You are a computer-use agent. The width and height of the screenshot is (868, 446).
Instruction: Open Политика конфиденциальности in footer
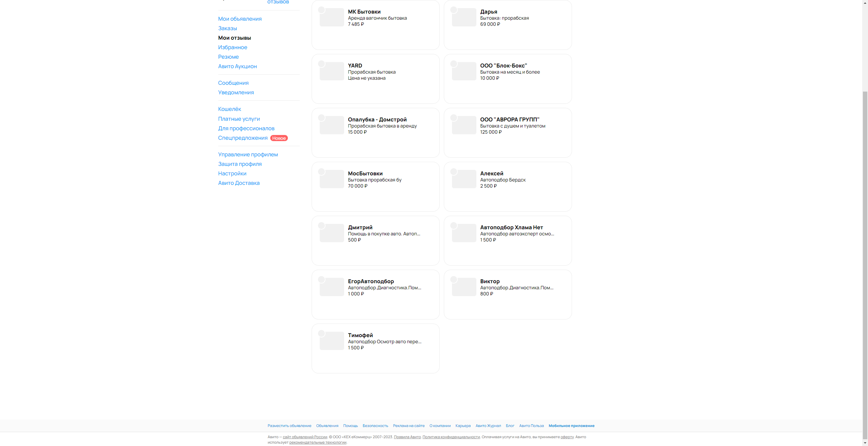tap(451, 437)
